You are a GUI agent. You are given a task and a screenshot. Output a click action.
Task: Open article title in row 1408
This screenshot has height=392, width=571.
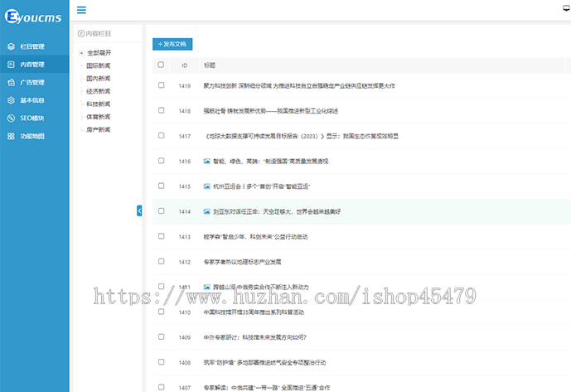(264, 362)
